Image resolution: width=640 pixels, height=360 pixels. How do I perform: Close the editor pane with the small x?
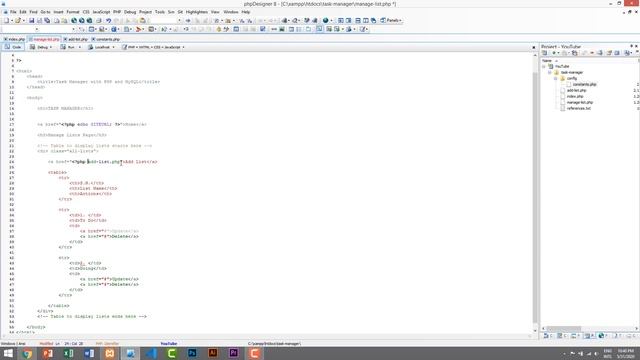tap(534, 47)
